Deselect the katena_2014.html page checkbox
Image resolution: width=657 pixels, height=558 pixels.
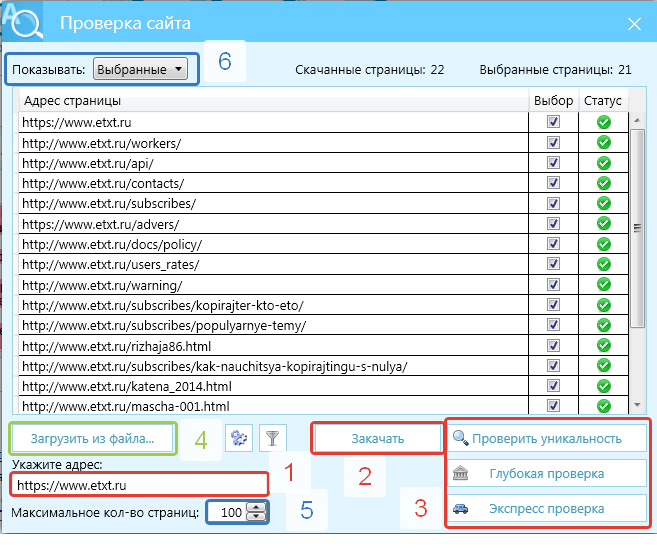(x=554, y=386)
